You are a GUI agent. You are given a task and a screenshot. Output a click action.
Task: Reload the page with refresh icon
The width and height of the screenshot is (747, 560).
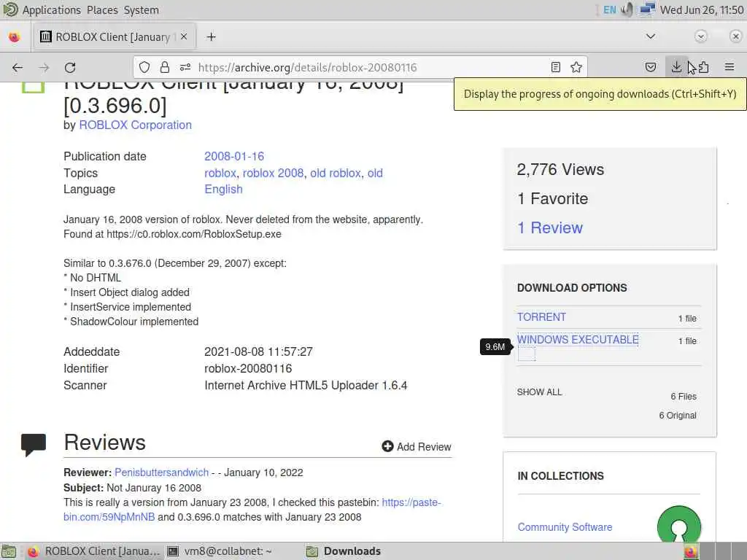(x=70, y=68)
